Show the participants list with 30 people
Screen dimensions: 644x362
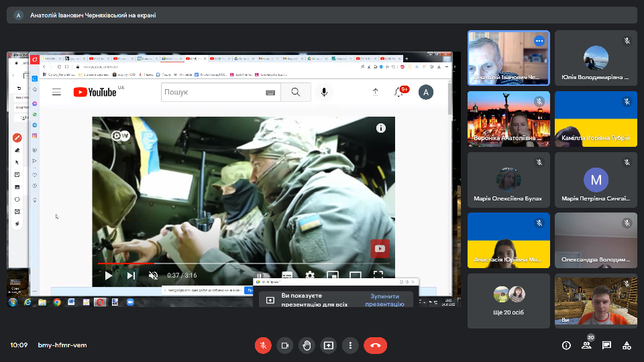click(x=586, y=345)
